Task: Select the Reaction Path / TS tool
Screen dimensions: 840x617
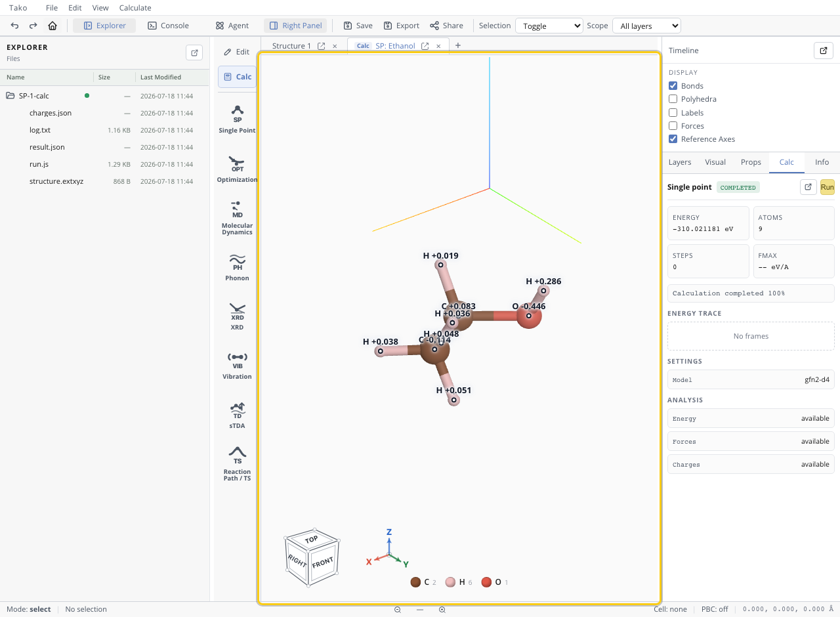Action: tap(237, 464)
